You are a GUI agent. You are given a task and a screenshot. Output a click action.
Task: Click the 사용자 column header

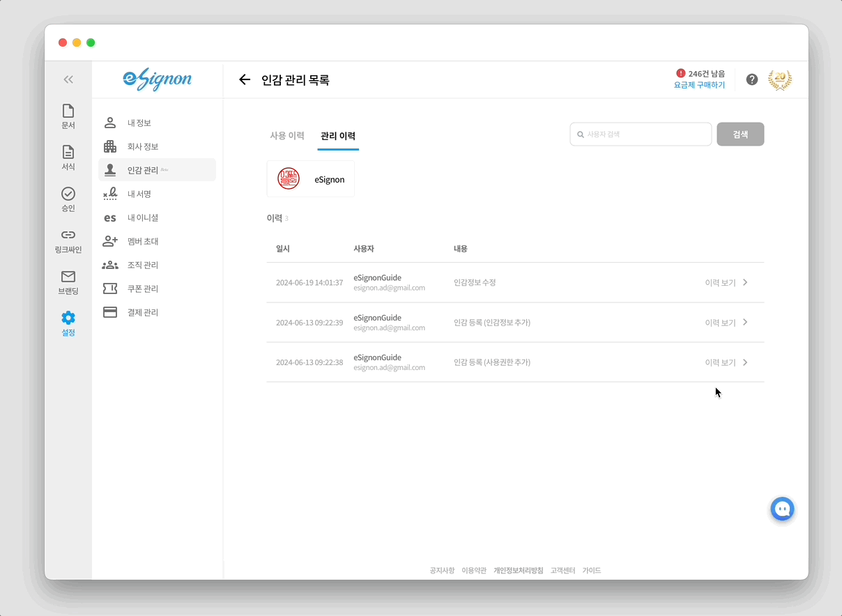click(364, 249)
